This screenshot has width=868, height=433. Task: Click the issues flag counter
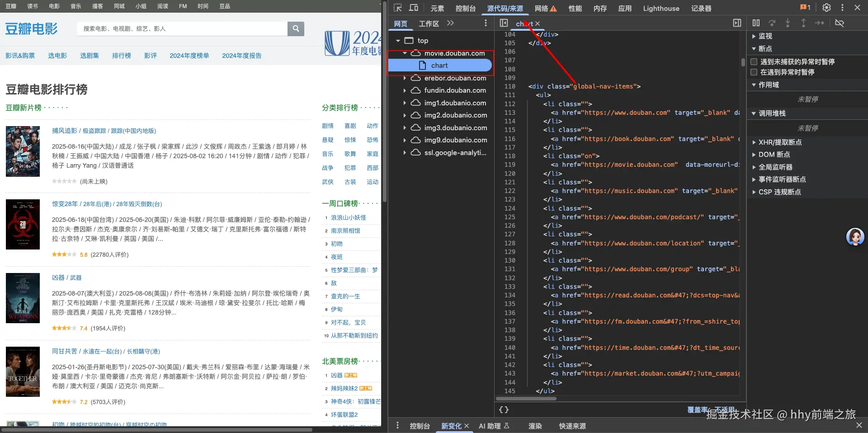point(805,8)
